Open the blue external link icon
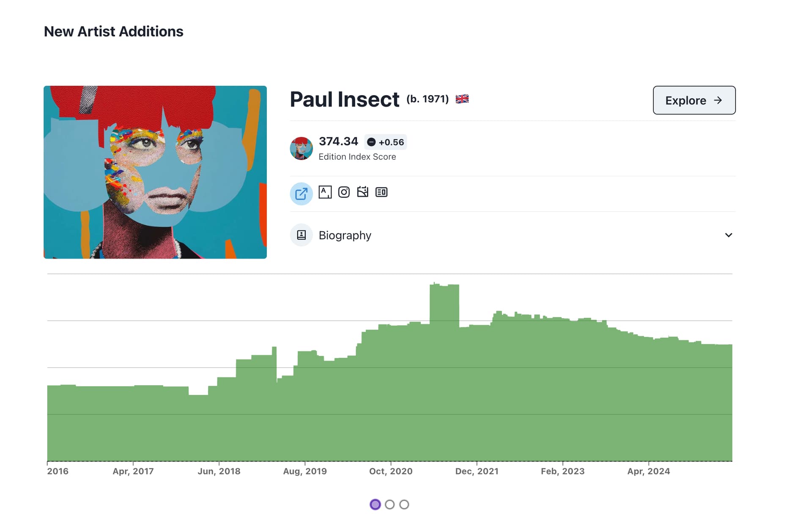The image size is (812, 529). [x=301, y=194]
